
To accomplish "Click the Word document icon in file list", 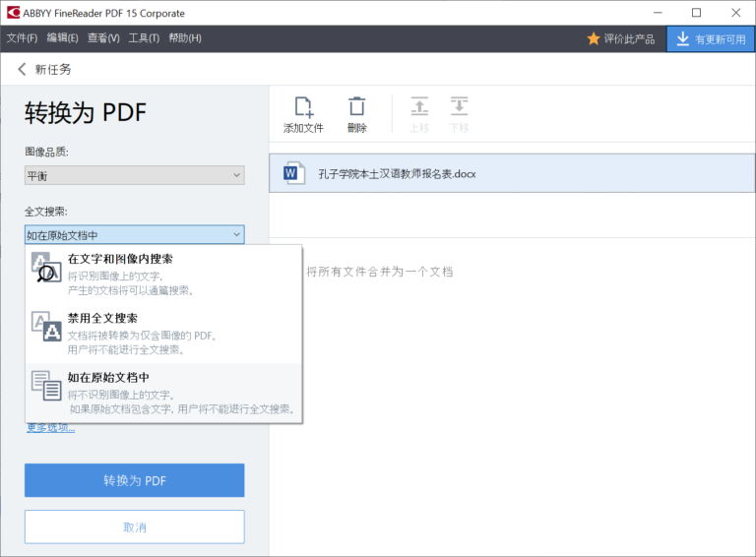I will point(293,173).
